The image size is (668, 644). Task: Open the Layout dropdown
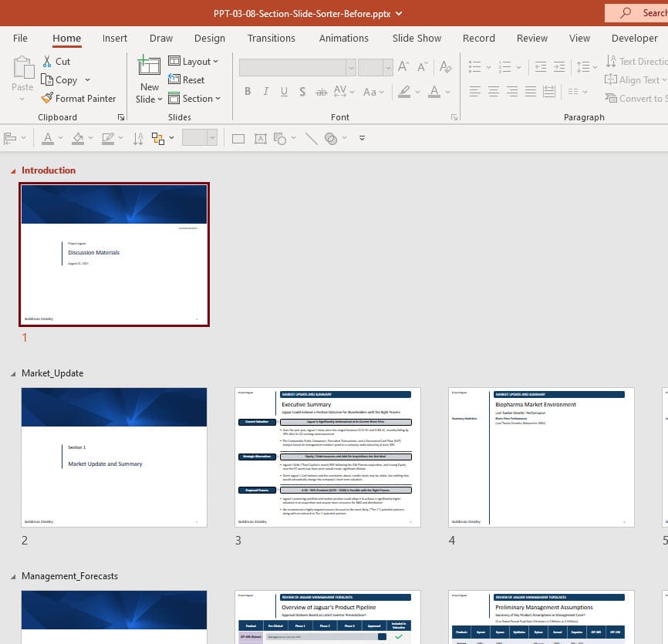193,61
